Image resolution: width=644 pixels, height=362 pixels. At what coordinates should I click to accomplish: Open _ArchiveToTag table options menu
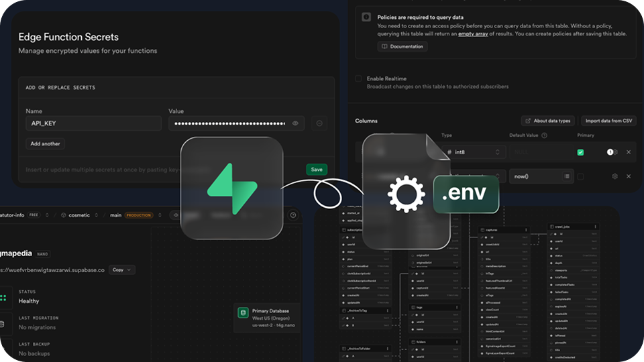[387, 310]
